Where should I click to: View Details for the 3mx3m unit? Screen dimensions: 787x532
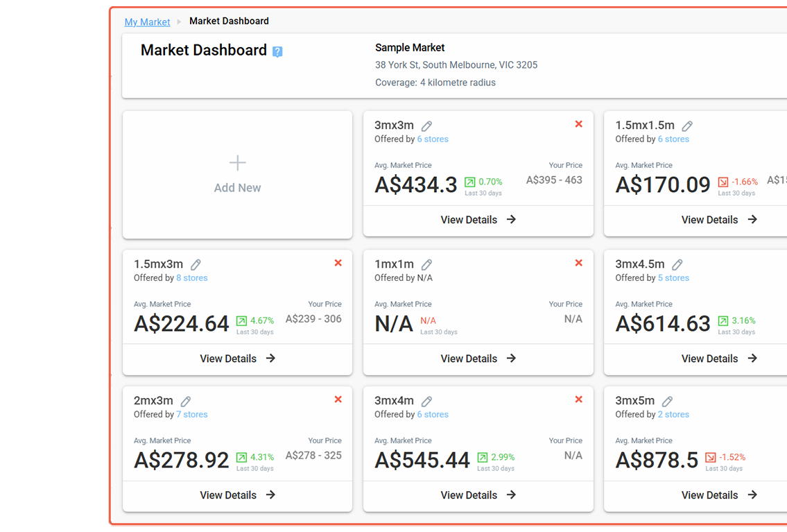(x=478, y=220)
